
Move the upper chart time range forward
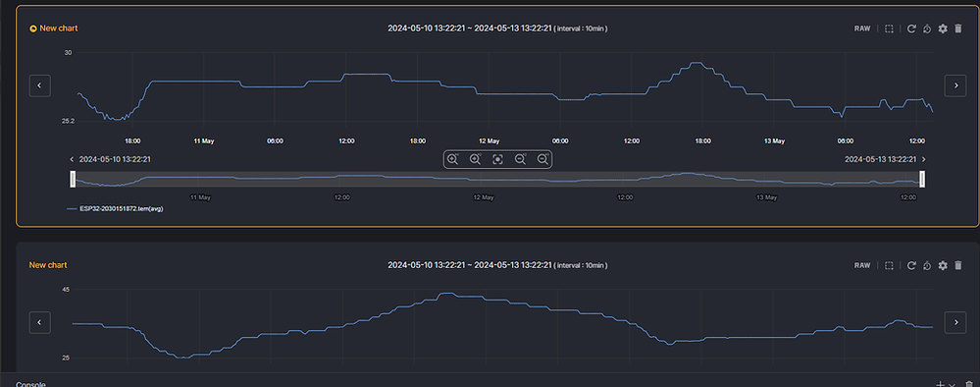[x=955, y=85]
